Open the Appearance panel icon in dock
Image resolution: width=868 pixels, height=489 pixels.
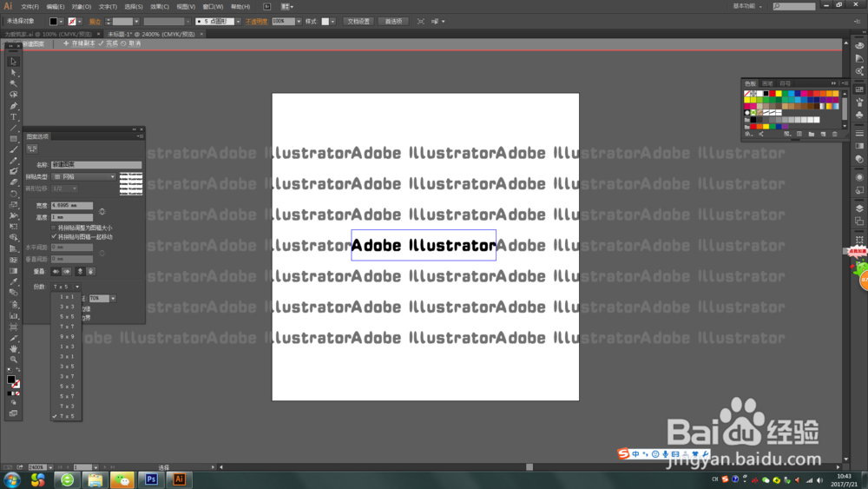(859, 177)
